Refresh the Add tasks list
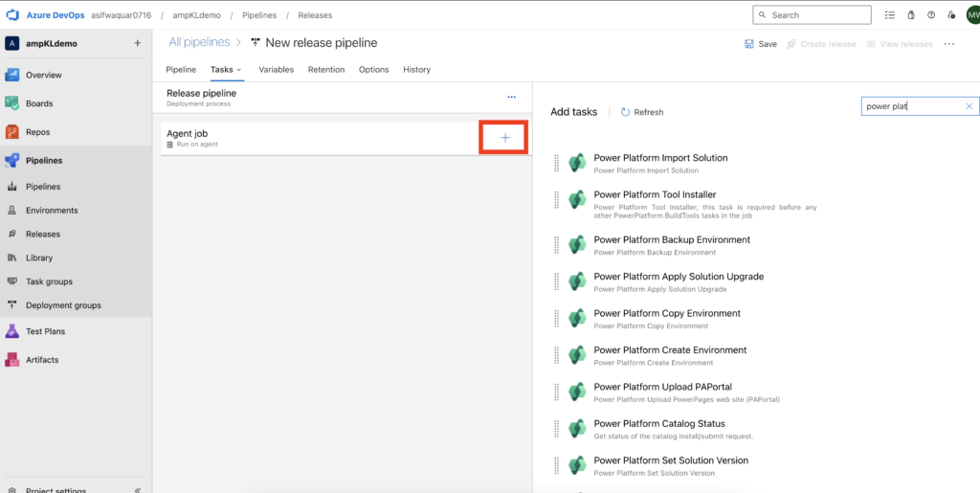980x493 pixels. pyautogui.click(x=642, y=112)
